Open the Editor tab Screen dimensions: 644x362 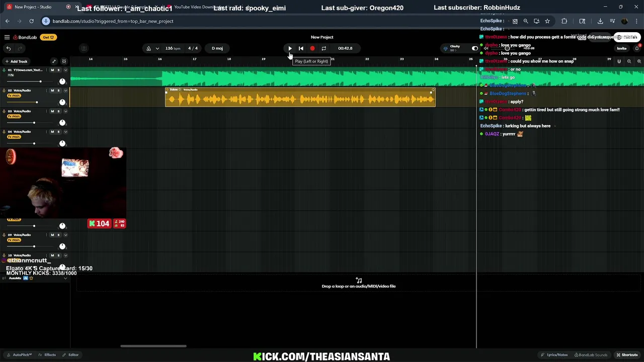[x=70, y=355]
